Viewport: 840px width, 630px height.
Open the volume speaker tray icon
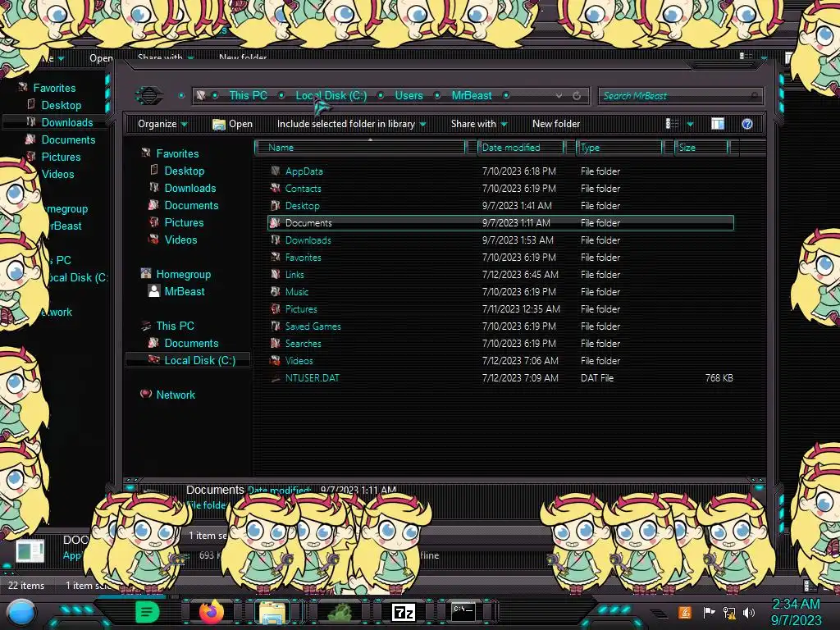point(749,612)
